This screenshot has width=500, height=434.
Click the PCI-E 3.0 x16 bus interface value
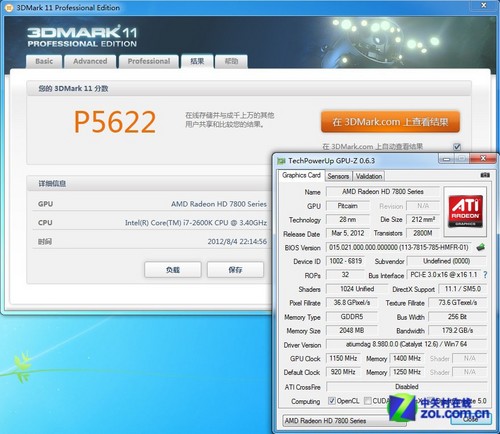point(444,275)
